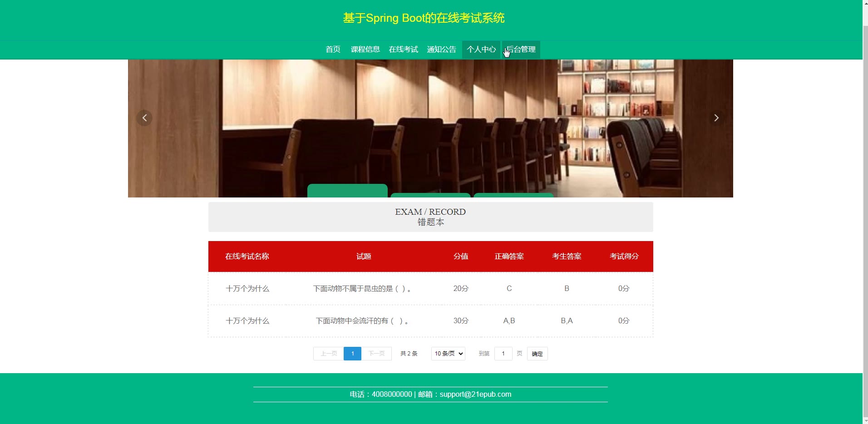Click the 考生答案 column header
The width and height of the screenshot is (868, 424).
pos(567,256)
